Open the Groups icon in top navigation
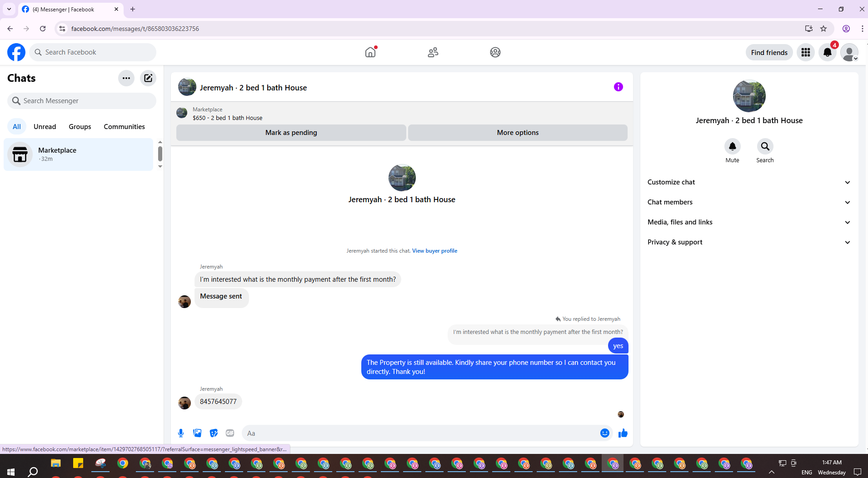 [495, 52]
